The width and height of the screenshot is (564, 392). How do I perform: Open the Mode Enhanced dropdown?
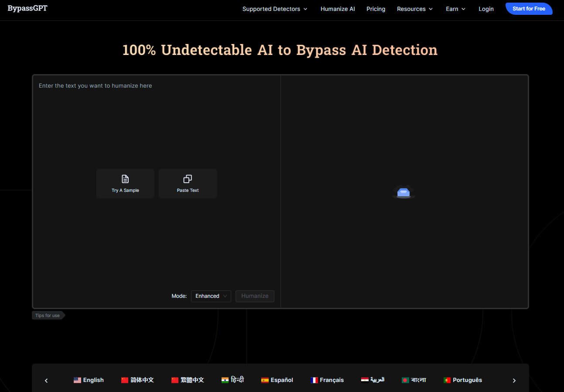tap(211, 296)
